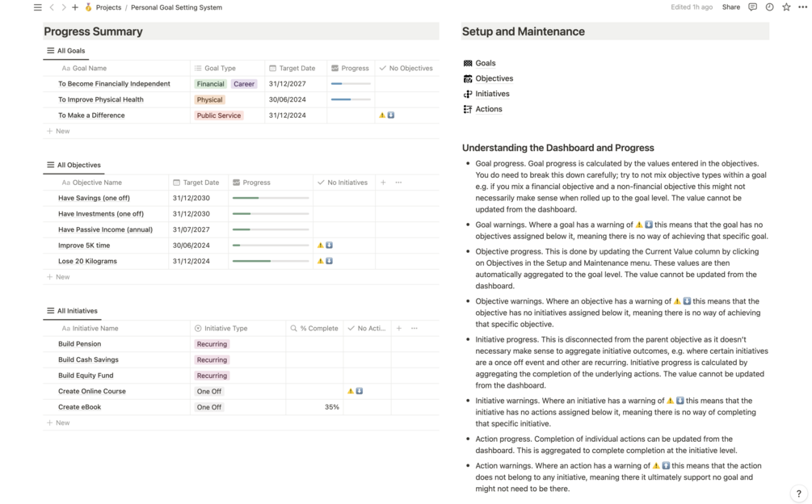Click Lose 20 Kilograms progress bar
The width and height of the screenshot is (812, 504).
[x=271, y=262]
